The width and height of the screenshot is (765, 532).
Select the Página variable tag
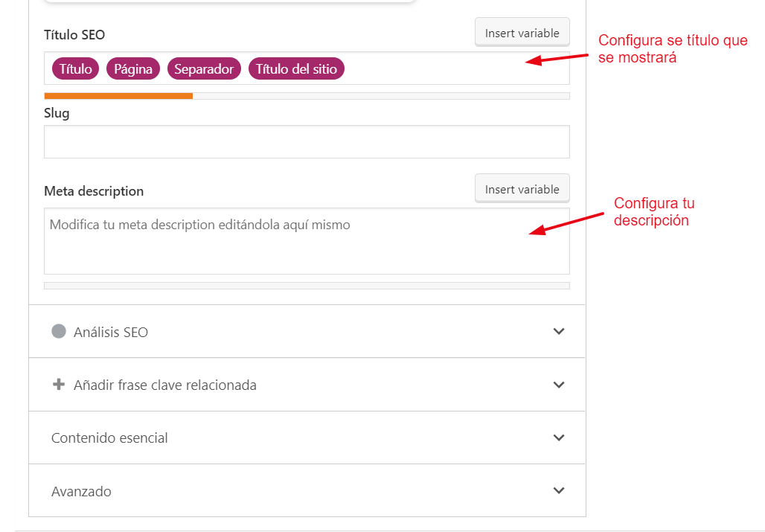(x=133, y=68)
